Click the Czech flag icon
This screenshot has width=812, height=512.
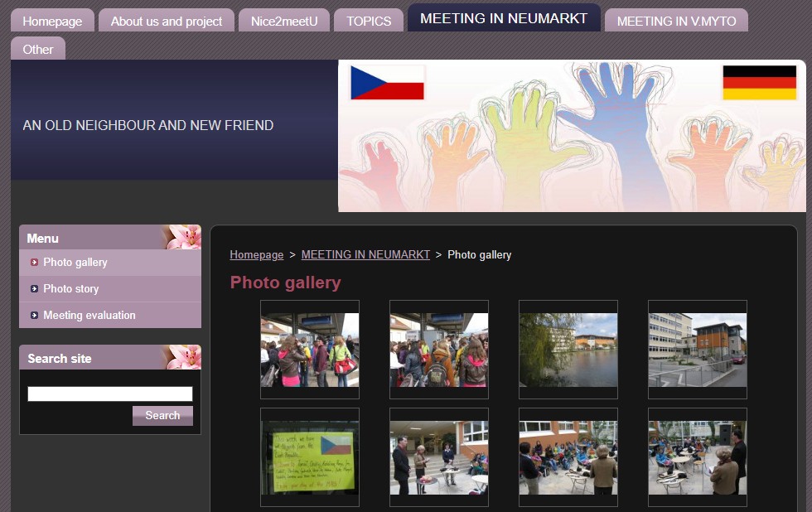(x=387, y=83)
